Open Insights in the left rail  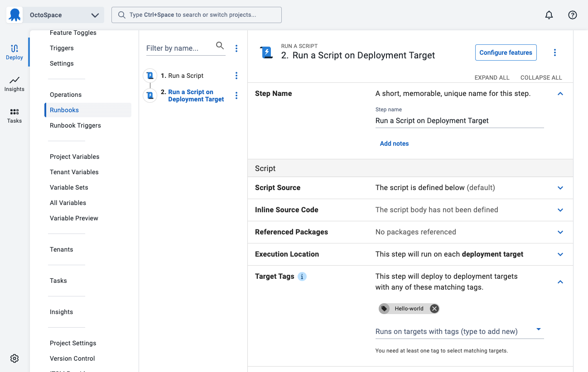point(14,84)
